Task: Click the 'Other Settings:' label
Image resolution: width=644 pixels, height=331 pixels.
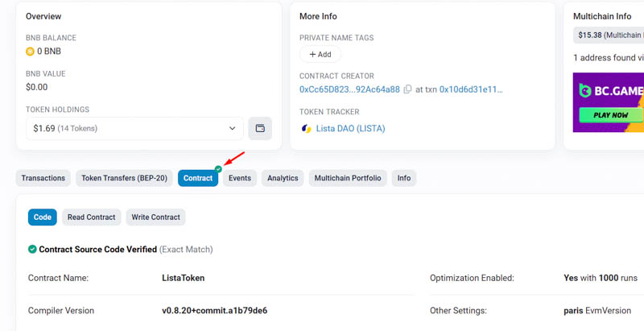Action: (x=458, y=311)
